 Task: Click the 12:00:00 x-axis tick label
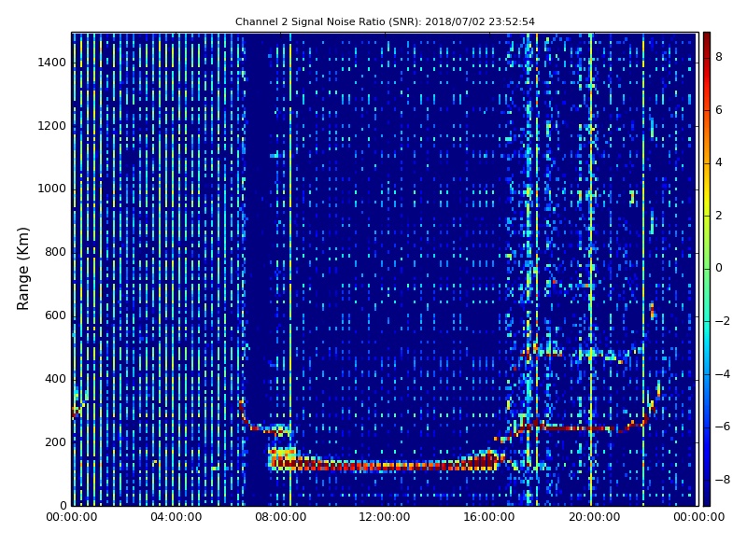tap(385, 517)
